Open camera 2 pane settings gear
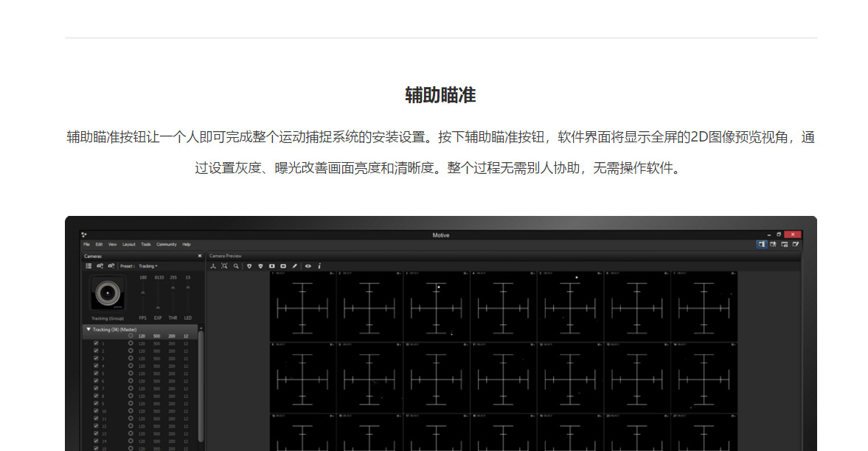The height and width of the screenshot is (451, 868). [399, 273]
